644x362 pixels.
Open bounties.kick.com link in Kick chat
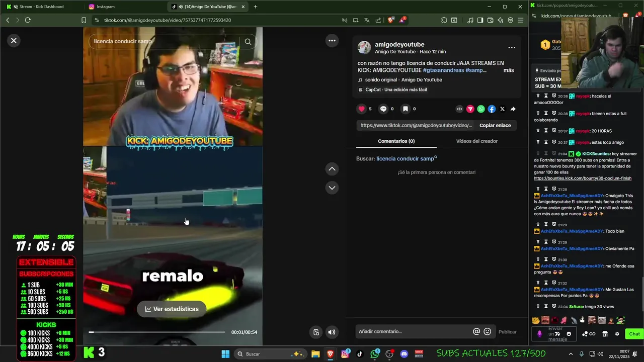[x=583, y=178]
